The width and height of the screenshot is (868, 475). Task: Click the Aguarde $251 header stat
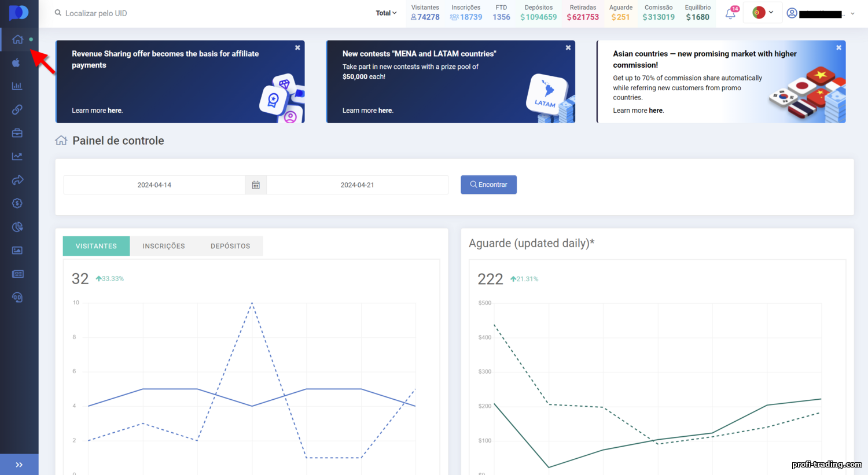click(620, 13)
